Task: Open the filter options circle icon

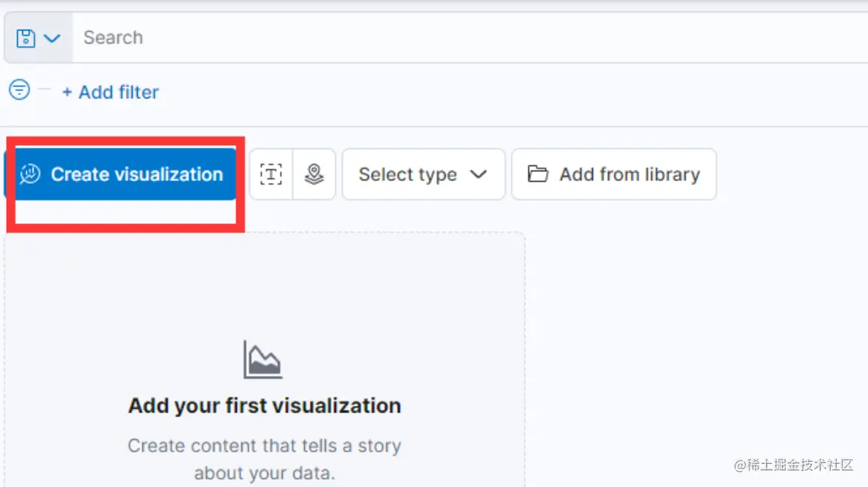Action: click(x=19, y=89)
